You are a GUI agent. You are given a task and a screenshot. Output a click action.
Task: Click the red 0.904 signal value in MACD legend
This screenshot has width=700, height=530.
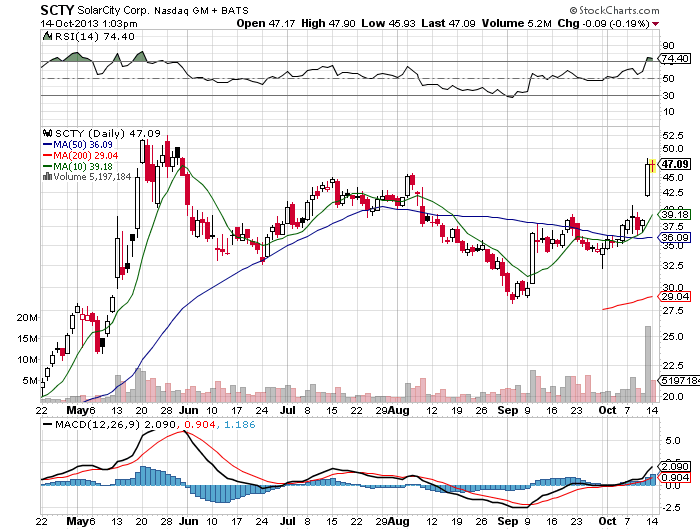[199, 424]
